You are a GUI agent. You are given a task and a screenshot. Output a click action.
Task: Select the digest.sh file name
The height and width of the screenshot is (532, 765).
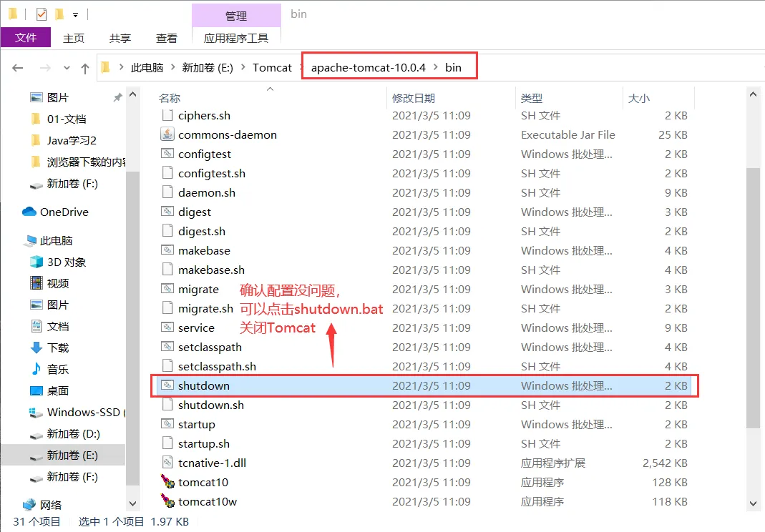202,231
